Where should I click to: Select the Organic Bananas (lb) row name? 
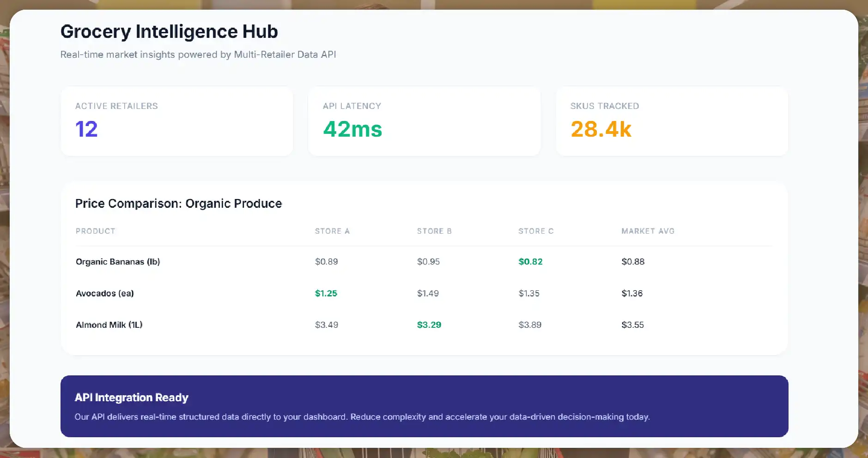[118, 262]
